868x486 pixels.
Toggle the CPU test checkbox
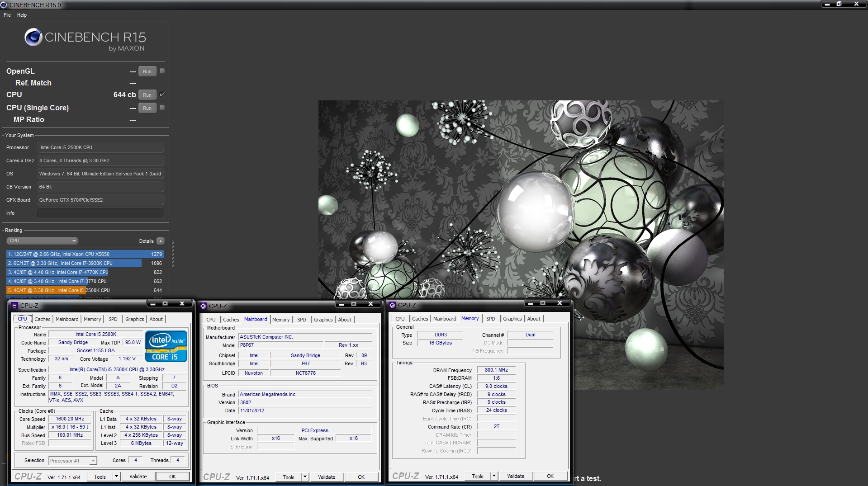tap(162, 94)
